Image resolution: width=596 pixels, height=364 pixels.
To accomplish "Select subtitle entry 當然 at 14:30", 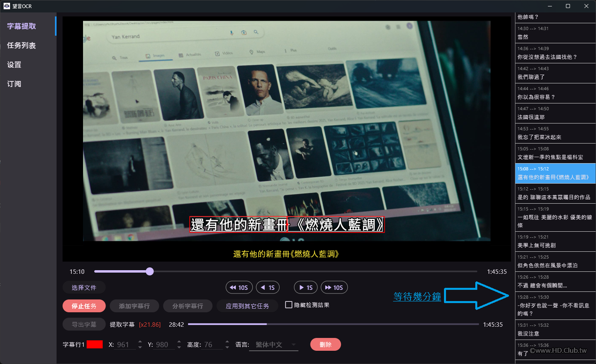I will point(555,33).
